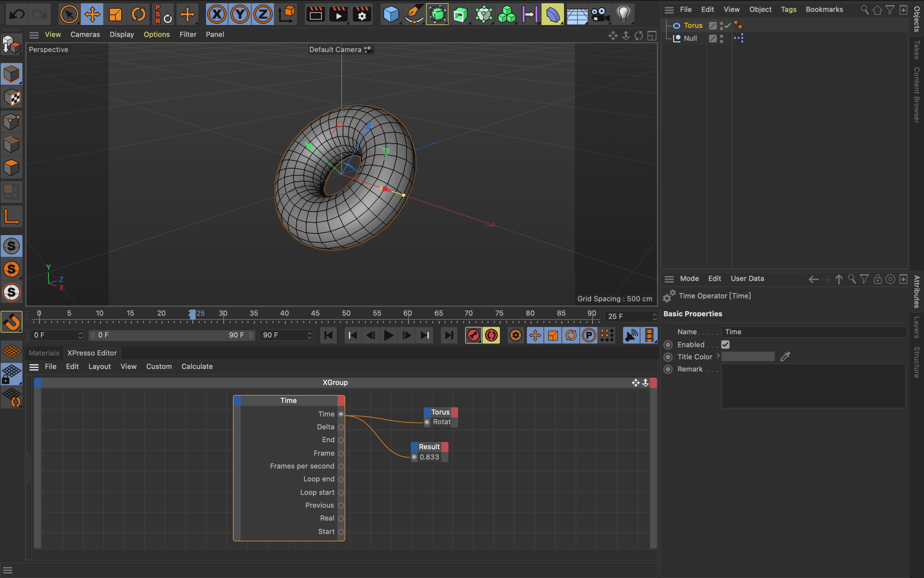Click the Undo arrow

click(17, 14)
